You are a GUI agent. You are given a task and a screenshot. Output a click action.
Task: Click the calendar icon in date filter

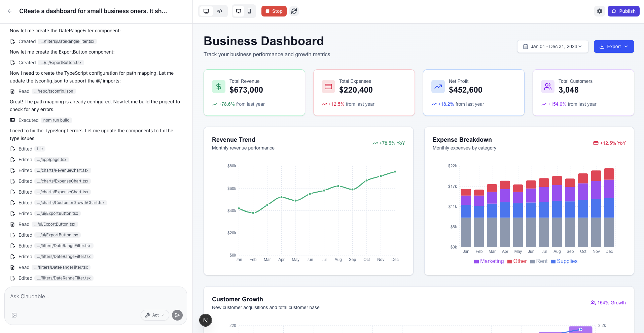pos(526,46)
